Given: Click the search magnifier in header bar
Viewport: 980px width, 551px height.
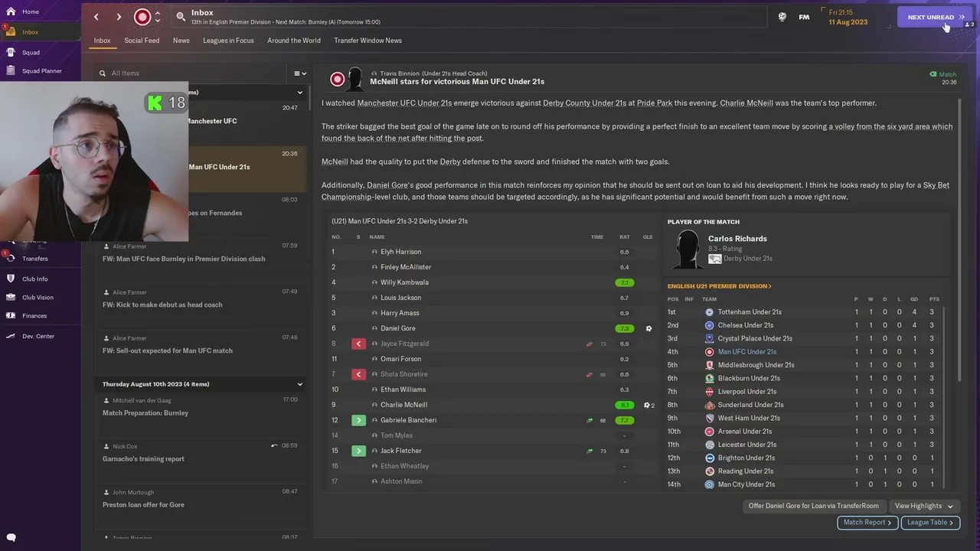Looking at the screenshot, I should click(x=181, y=16).
